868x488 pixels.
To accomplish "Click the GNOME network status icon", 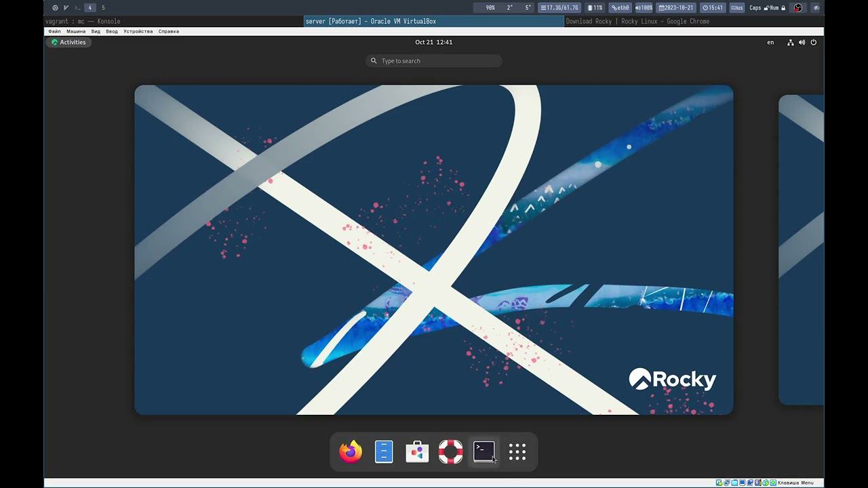I will tap(791, 42).
